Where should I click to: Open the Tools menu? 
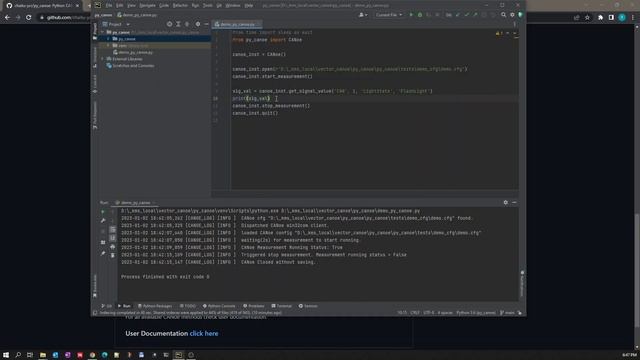[208, 5]
